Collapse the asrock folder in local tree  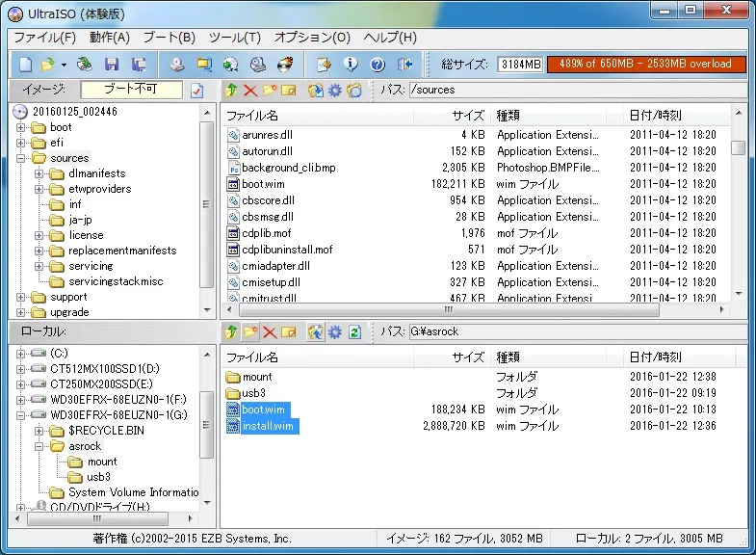[x=39, y=446]
